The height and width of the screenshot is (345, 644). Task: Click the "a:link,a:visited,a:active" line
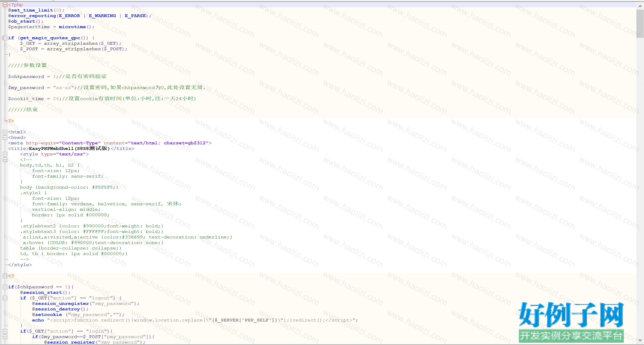tap(128, 237)
